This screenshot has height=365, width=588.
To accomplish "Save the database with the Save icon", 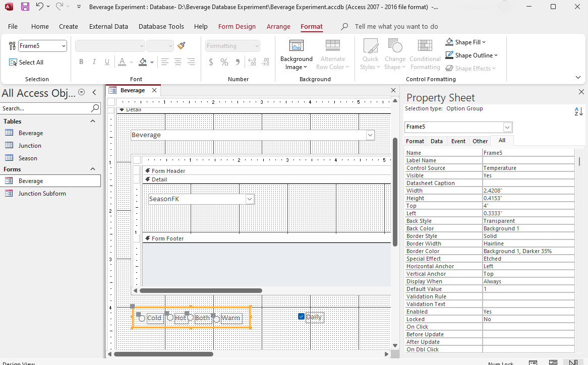I will tap(25, 7).
